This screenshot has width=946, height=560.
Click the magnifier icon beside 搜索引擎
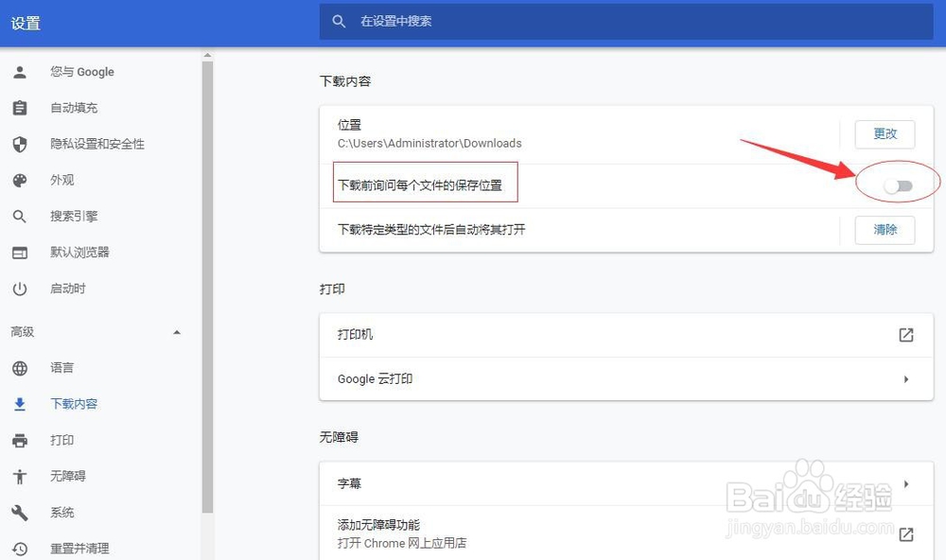(20, 216)
